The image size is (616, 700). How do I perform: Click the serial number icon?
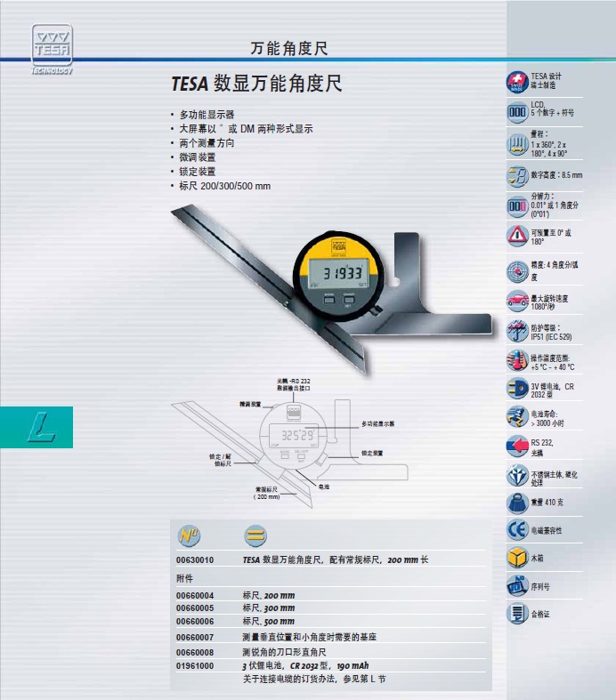coord(517,586)
